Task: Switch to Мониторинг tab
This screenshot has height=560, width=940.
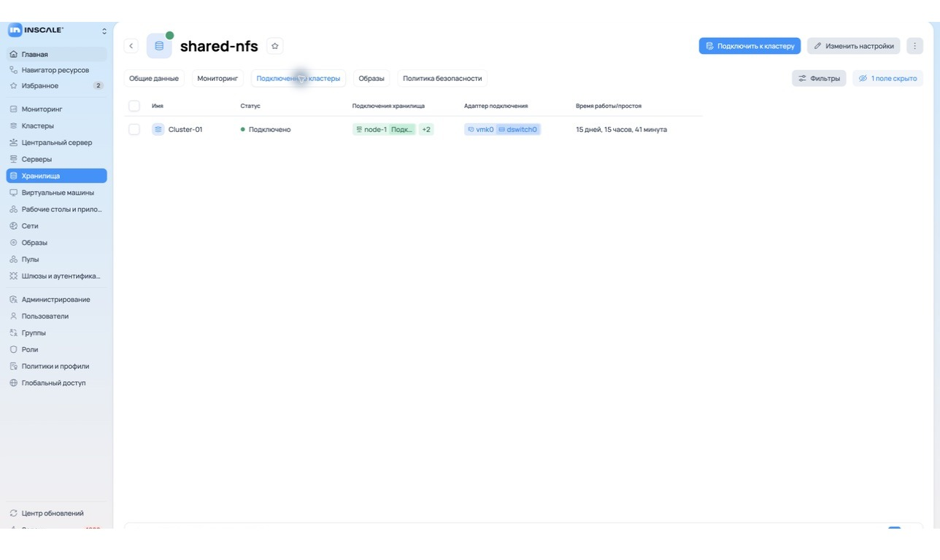Action: [217, 78]
